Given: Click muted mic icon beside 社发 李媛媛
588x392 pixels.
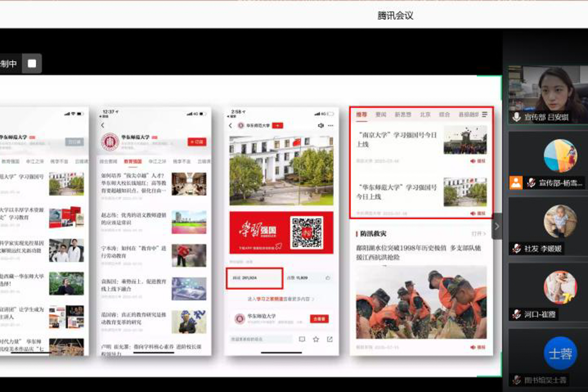Looking at the screenshot, I should pyautogui.click(x=517, y=248).
